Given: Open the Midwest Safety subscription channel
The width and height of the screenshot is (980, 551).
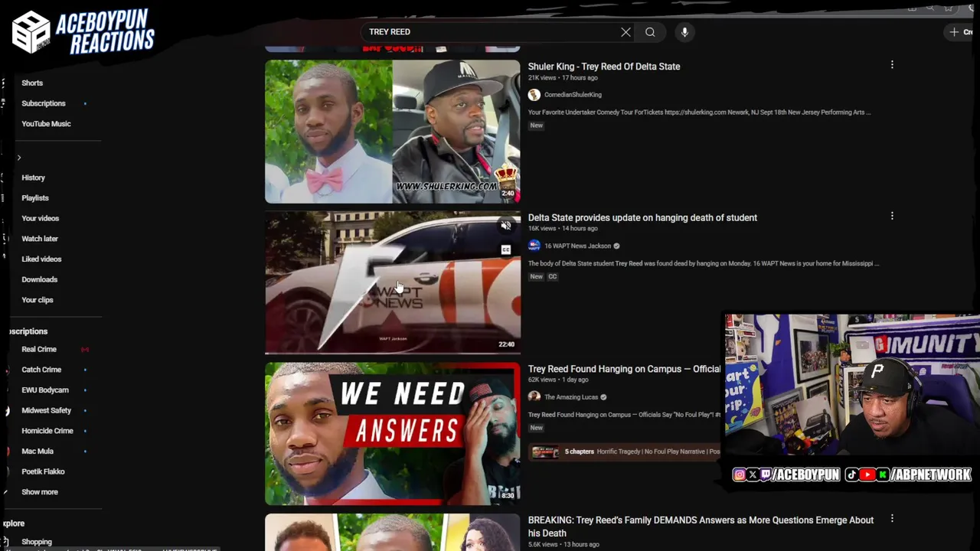Looking at the screenshot, I should (x=46, y=411).
